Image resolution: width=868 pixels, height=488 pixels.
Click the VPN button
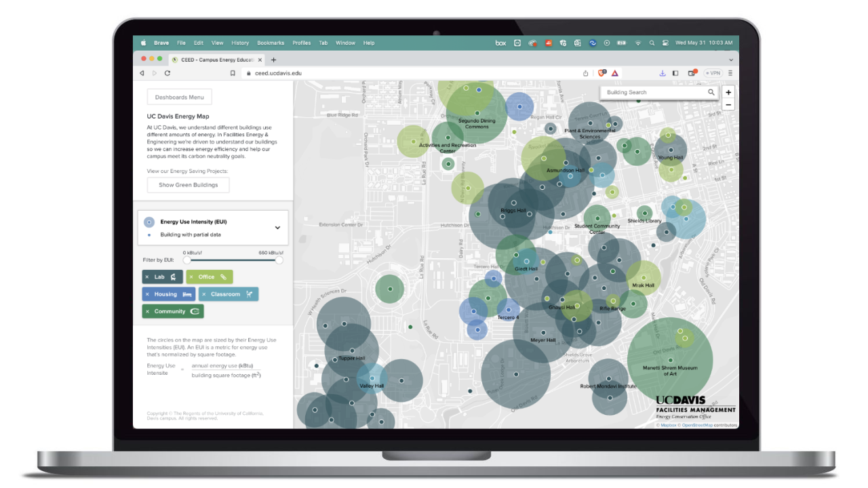(x=712, y=73)
